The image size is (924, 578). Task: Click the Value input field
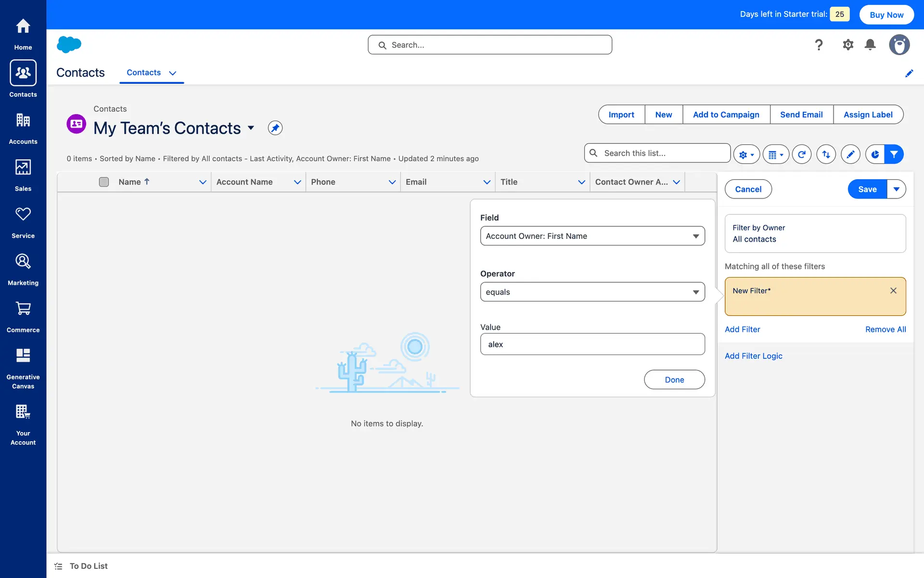point(592,344)
